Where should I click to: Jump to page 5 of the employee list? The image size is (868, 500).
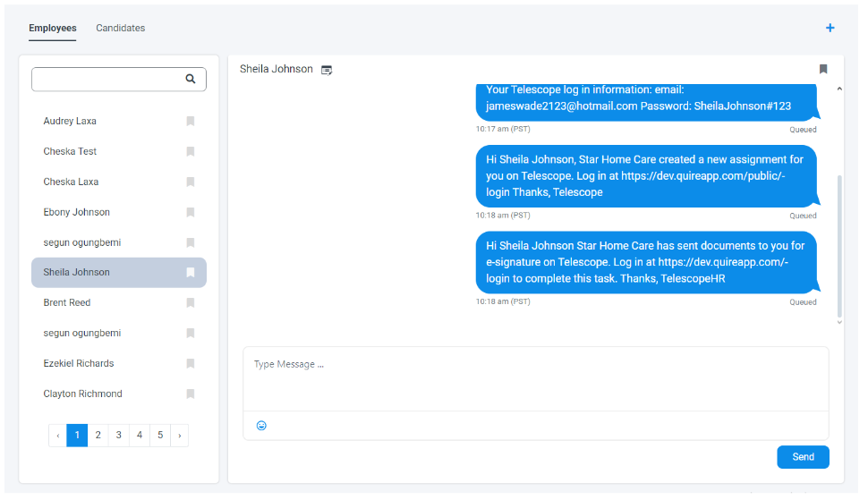tap(160, 436)
